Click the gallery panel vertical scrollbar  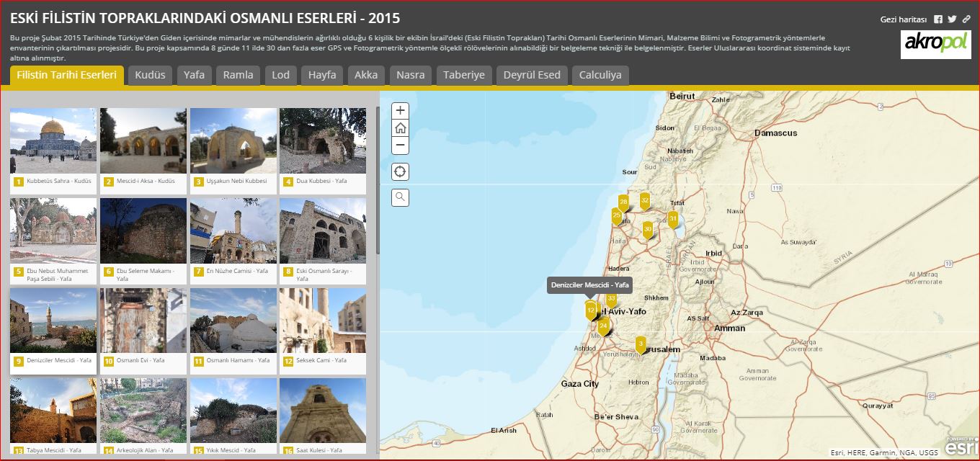pyautogui.click(x=377, y=180)
